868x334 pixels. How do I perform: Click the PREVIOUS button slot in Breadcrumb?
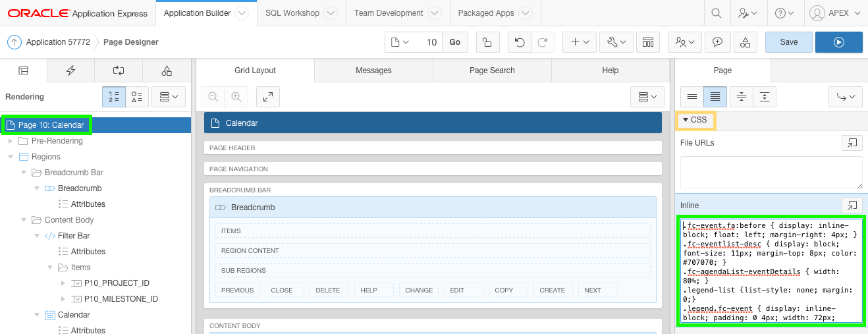pos(237,290)
